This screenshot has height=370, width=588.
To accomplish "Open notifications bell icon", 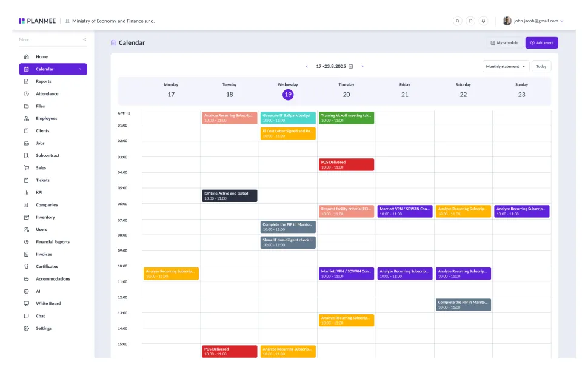I will pyautogui.click(x=483, y=21).
